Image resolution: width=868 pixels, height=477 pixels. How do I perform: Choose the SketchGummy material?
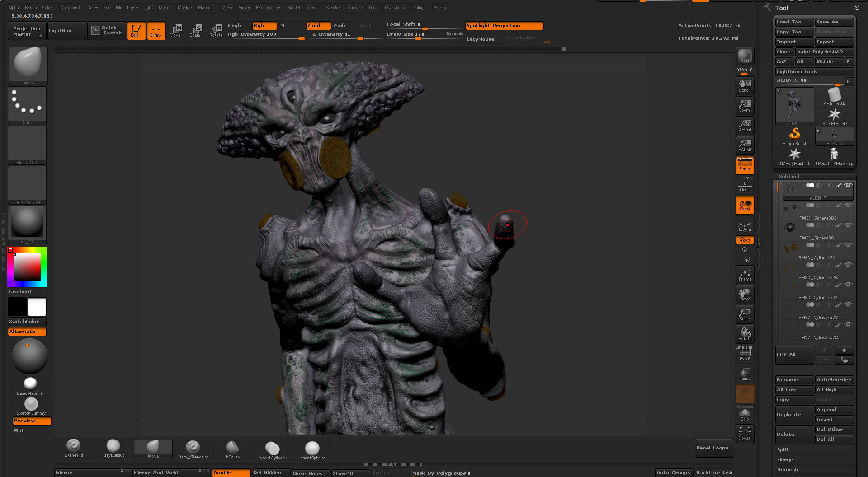pyautogui.click(x=31, y=406)
